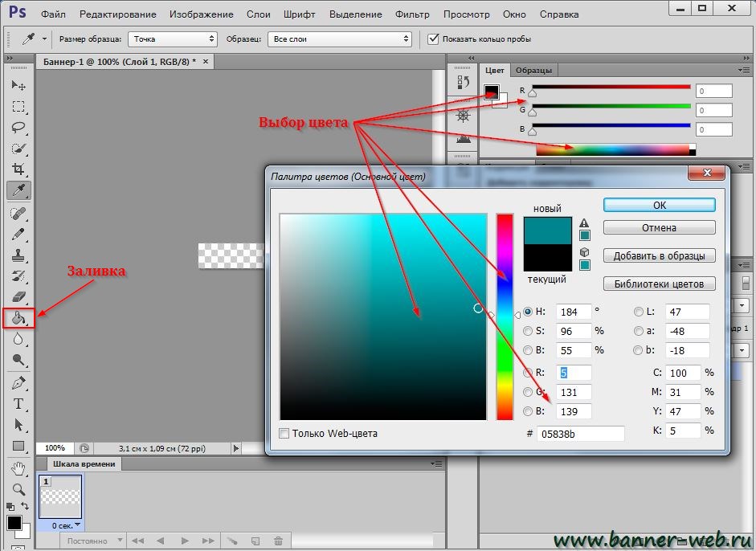Choose the Pen tool

tap(18, 383)
